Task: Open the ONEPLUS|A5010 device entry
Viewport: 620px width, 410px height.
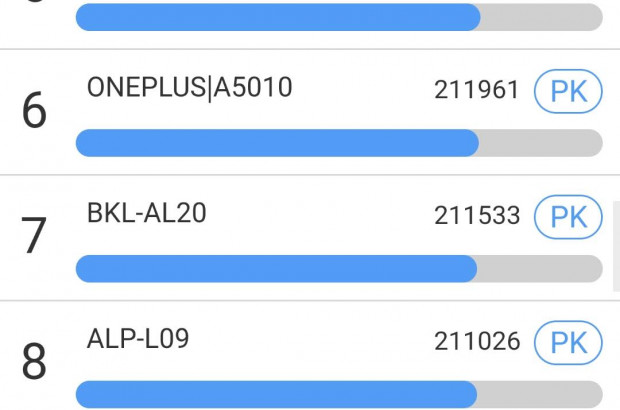Action: click(x=190, y=88)
